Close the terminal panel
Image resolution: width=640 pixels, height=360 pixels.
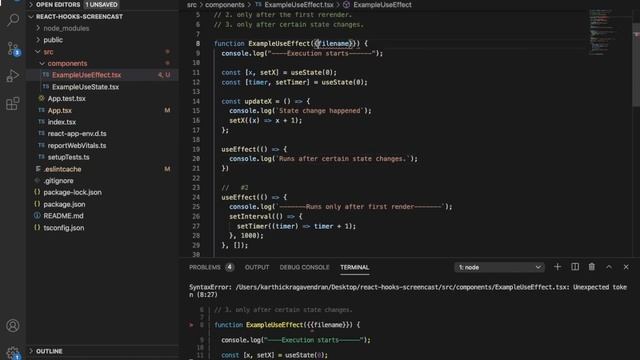(x=626, y=267)
